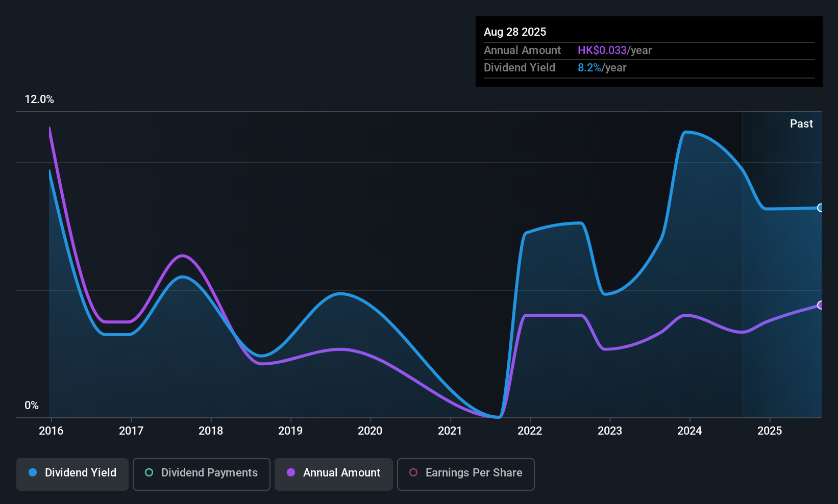Click the Aug 28 2025 tooltip date
The width and height of the screenshot is (838, 504).
coord(515,32)
